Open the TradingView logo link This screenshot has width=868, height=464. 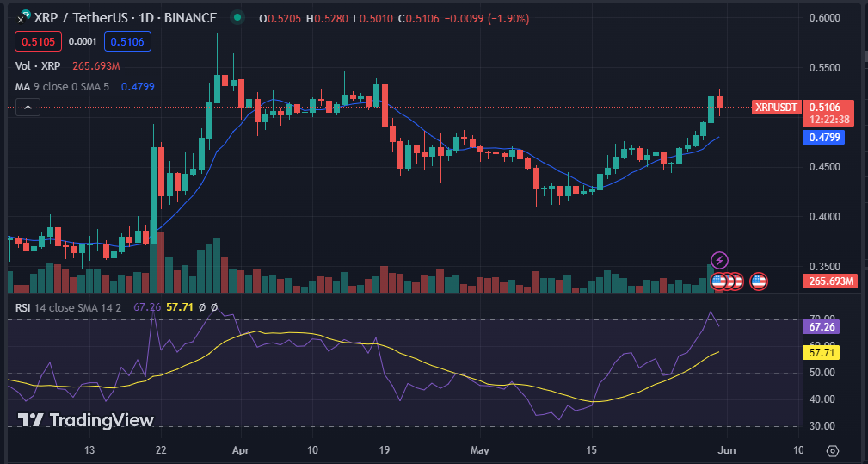(x=86, y=420)
